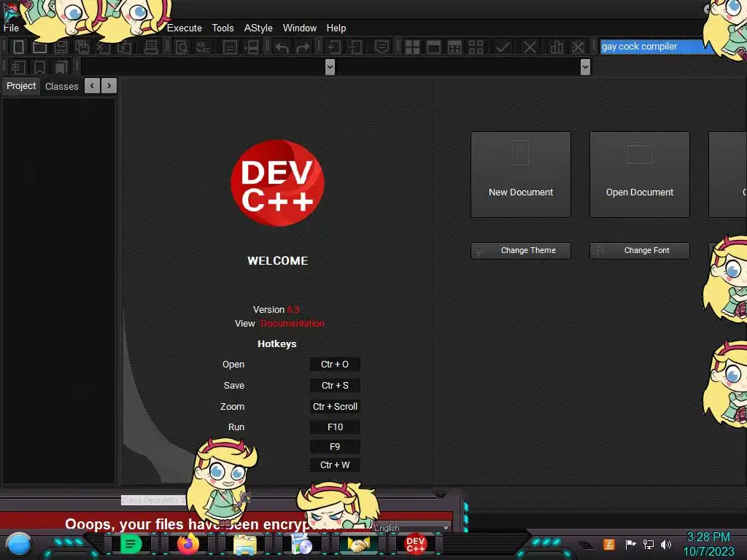Click the Close all files toolbar icon
Viewport: 747px width, 560px height.
coord(124,47)
